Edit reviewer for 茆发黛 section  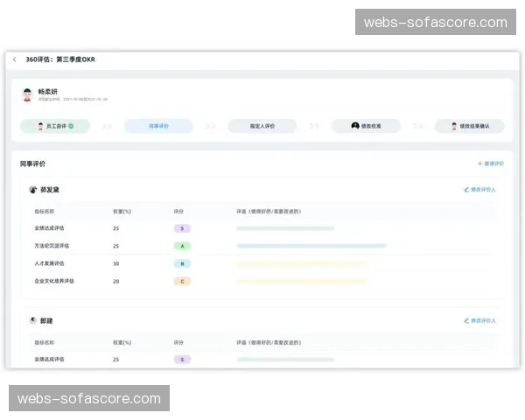coord(479,190)
